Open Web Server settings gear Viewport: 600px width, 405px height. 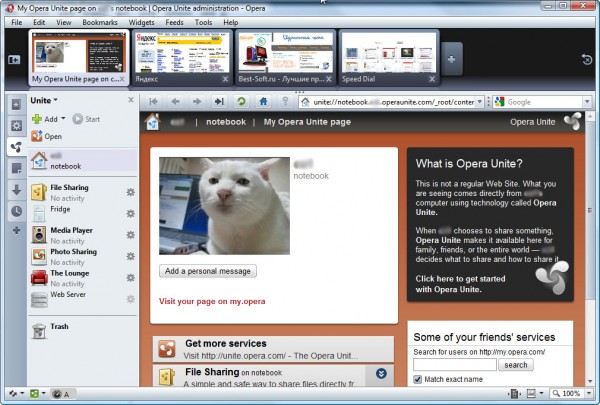coord(130,299)
